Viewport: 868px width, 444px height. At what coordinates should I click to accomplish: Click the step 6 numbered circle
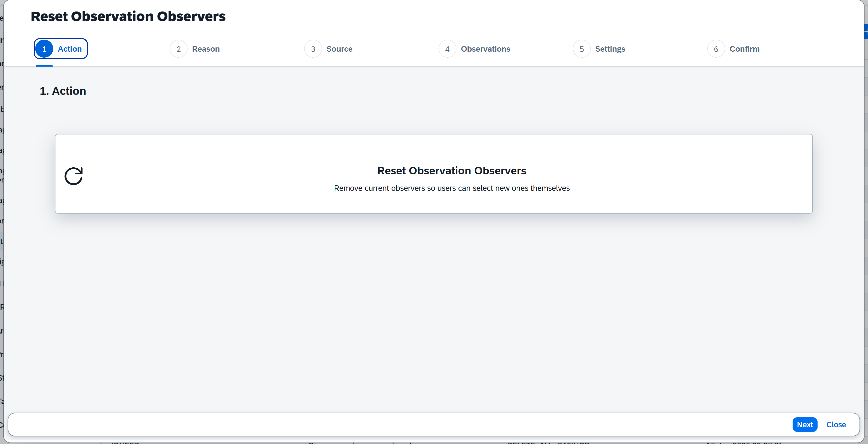tap(716, 49)
